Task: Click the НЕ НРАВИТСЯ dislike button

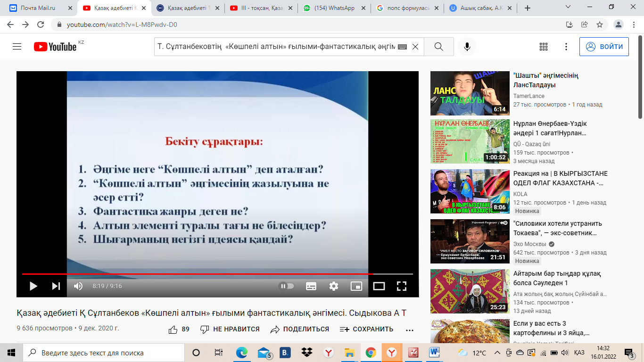Action: point(230,329)
